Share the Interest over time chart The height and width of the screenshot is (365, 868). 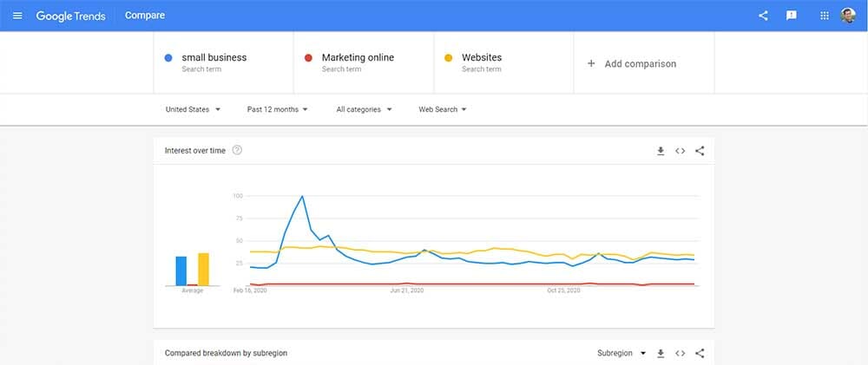[x=700, y=151]
